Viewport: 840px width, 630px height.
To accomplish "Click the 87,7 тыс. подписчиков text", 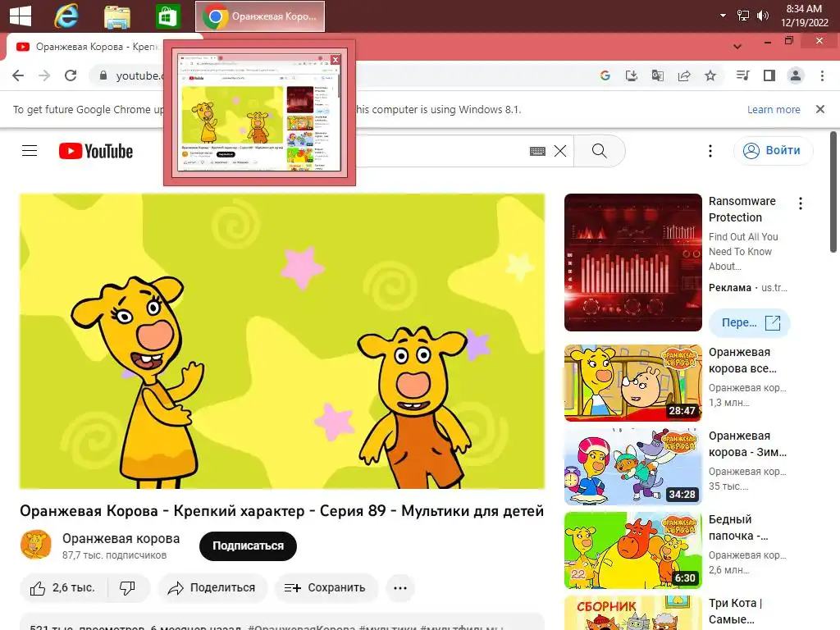I will [115, 555].
